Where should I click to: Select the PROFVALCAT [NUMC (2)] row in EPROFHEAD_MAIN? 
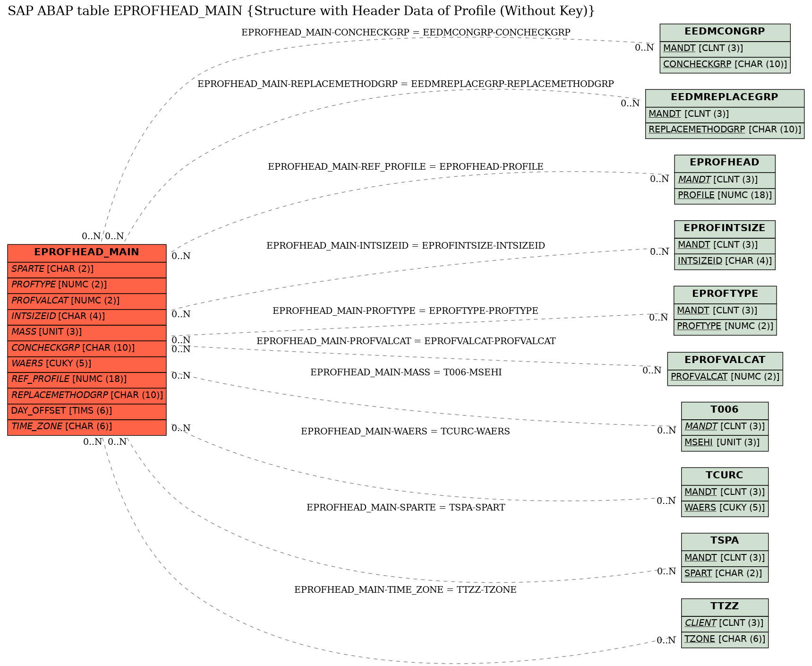(x=87, y=301)
